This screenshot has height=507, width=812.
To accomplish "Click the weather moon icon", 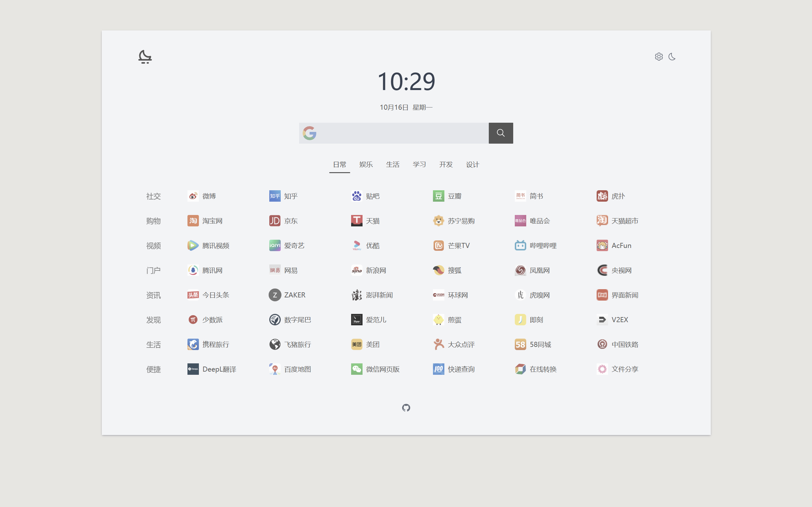I will click(x=145, y=57).
